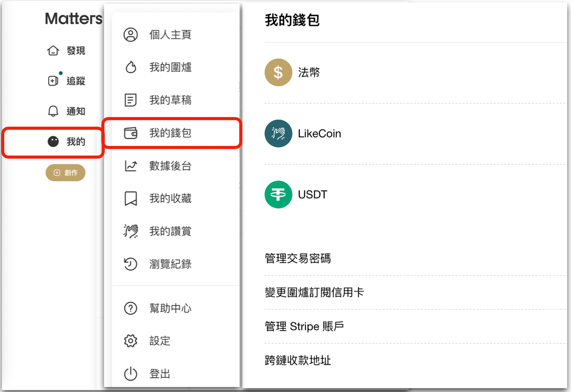Viewport: 571px width, 392px height.
Task: Open the 通知 bell icon
Action: (53, 111)
